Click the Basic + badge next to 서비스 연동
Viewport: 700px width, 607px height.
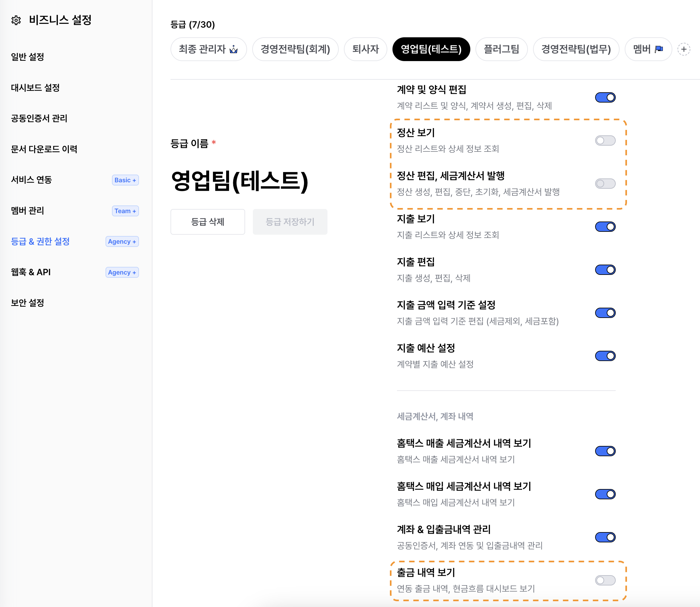point(125,180)
